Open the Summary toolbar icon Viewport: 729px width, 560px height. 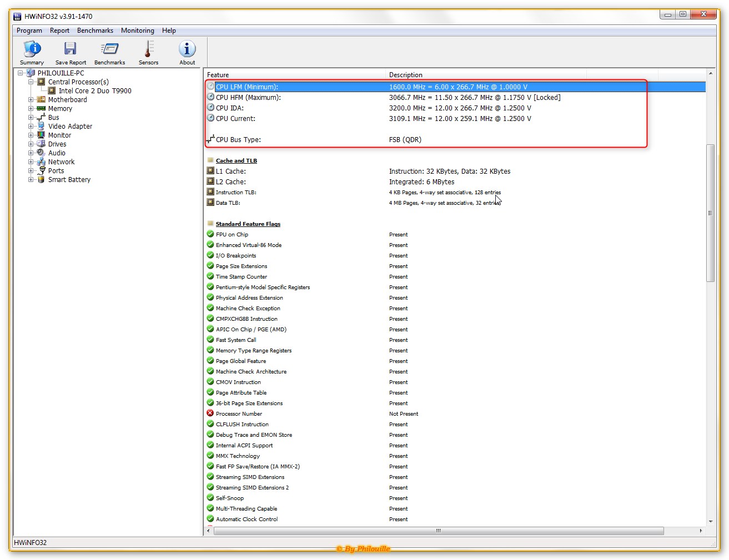click(x=32, y=49)
